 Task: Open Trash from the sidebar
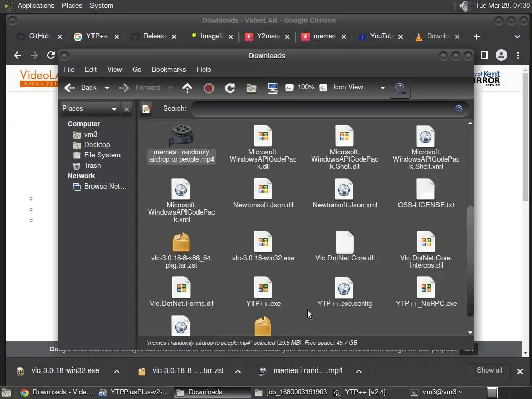(x=87, y=166)
